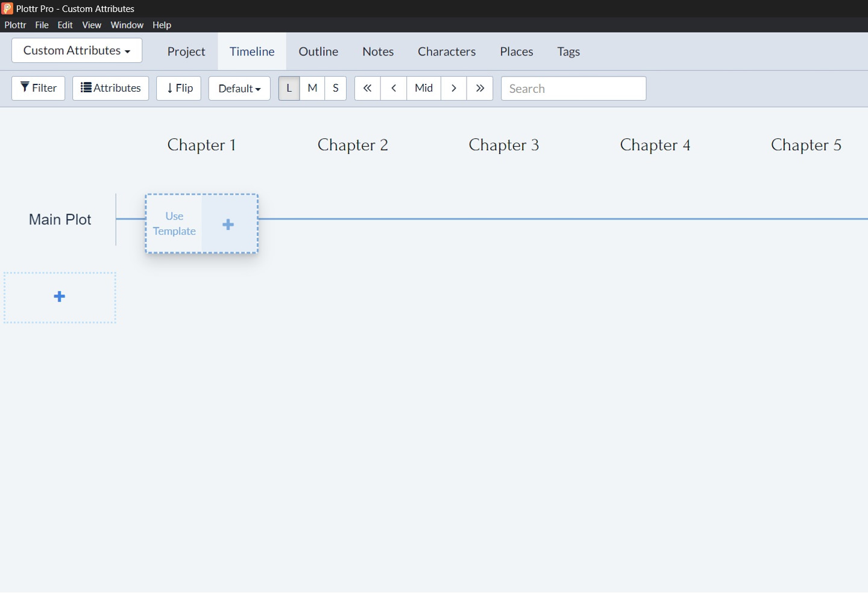Image resolution: width=868 pixels, height=593 pixels.
Task: Open the Characters tab
Action: pos(447,52)
